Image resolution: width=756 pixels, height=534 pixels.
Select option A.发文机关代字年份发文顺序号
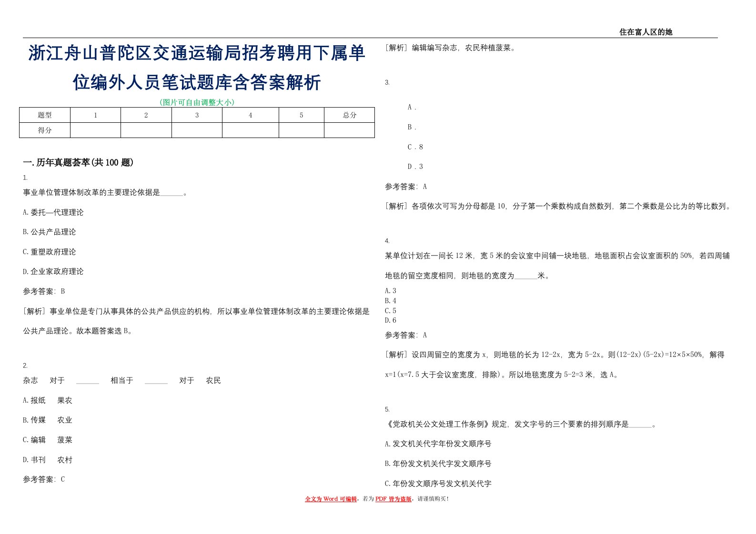pos(438,444)
